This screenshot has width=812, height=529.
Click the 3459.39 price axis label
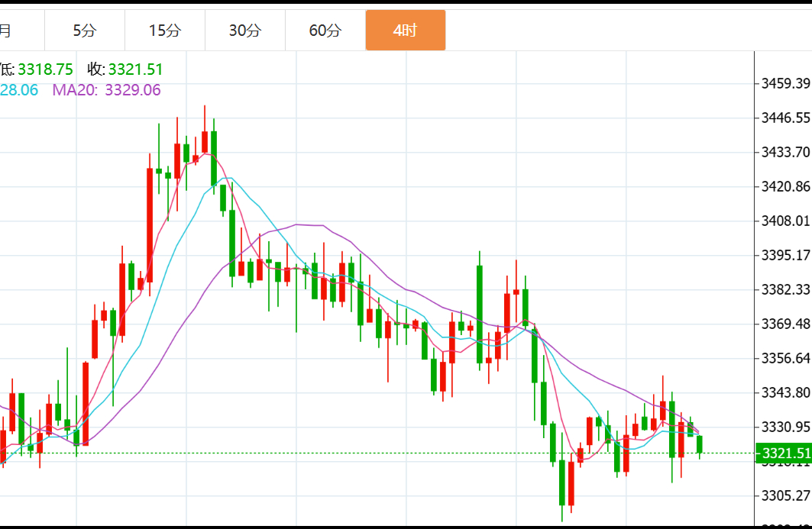785,83
